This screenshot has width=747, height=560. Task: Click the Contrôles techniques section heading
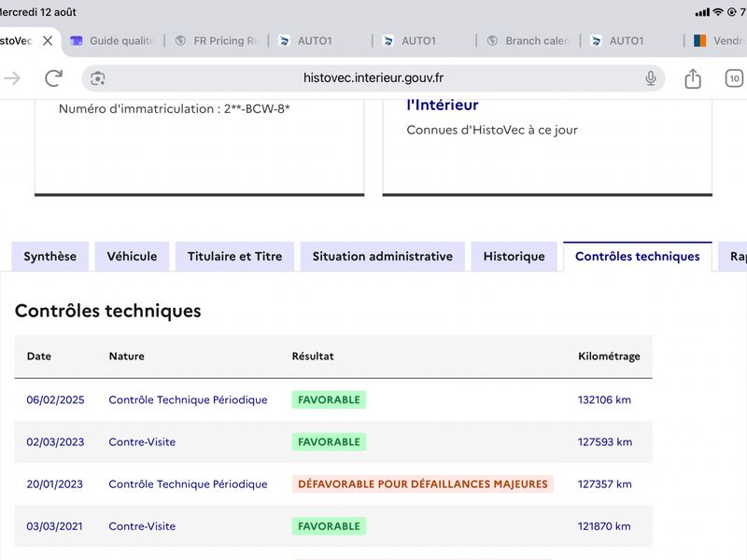click(108, 311)
